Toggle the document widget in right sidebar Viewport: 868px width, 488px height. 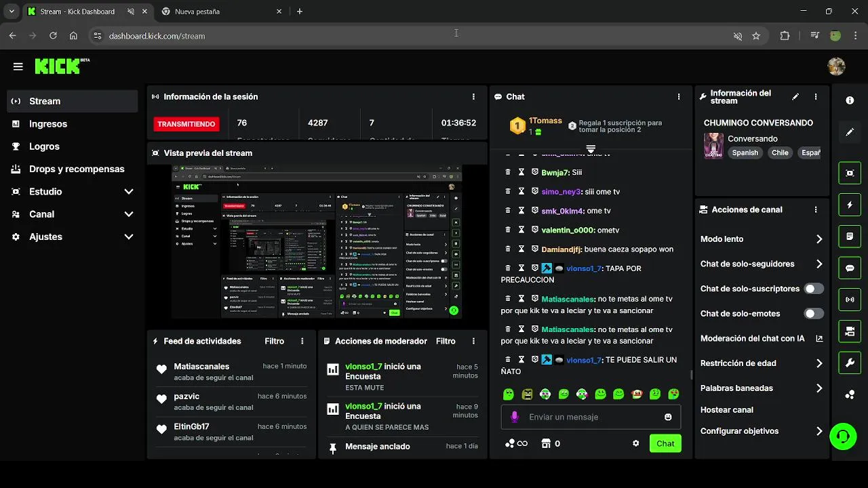(x=850, y=237)
